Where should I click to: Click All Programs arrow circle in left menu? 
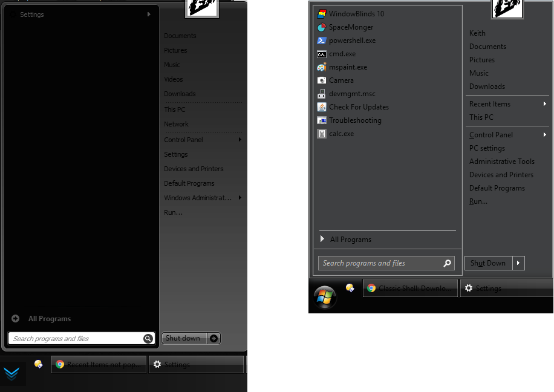[x=15, y=318]
